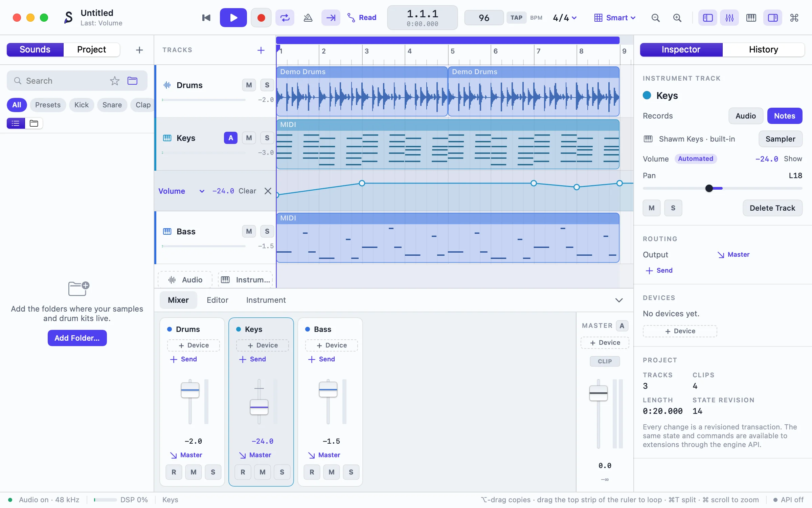Open the Instrument tab in bottom panel
This screenshot has width=812, height=508.
[266, 300]
